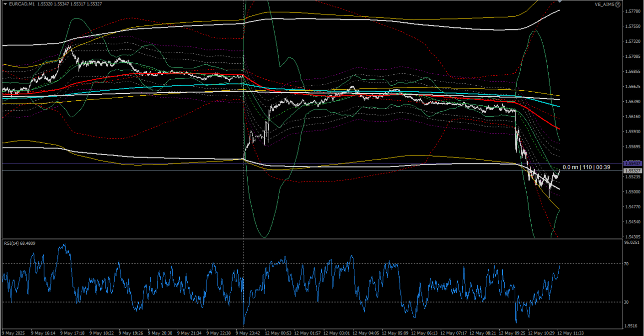Click the 1.57550 price scale value
The image size is (644, 336).
coord(633,26)
